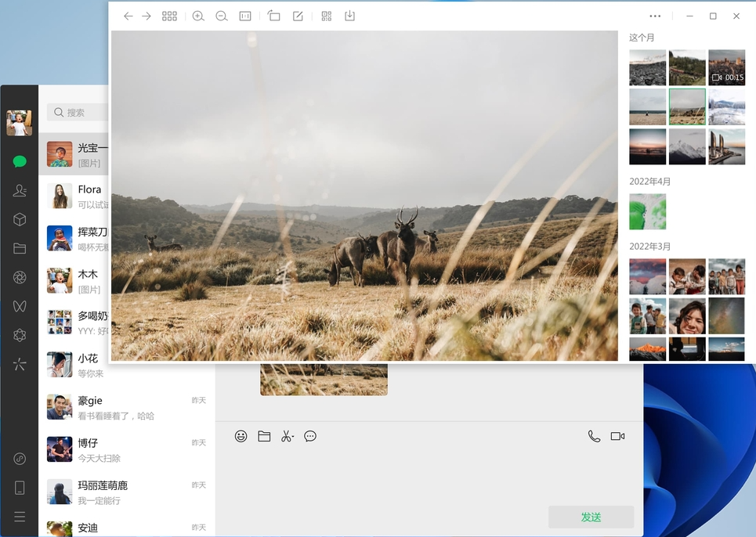The image size is (756, 537).
Task: Click the send file folder icon in chat
Action: click(x=264, y=436)
